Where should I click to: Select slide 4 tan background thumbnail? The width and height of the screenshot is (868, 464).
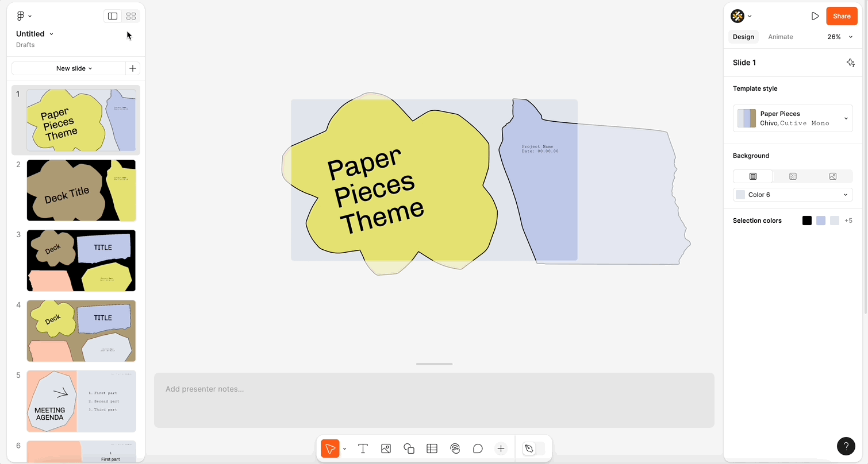(x=81, y=331)
